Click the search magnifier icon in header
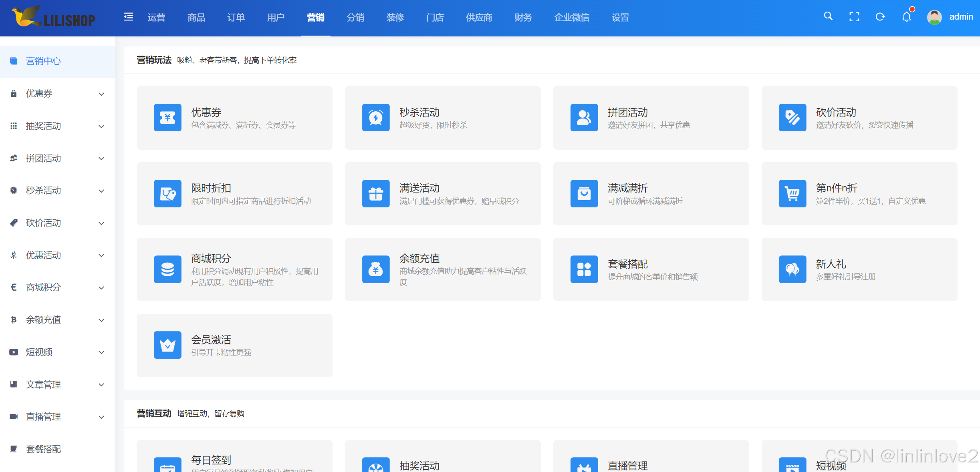This screenshot has width=980, height=472. (828, 16)
